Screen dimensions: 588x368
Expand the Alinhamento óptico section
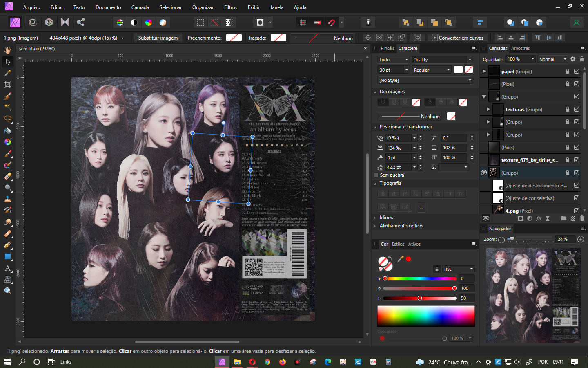click(375, 226)
